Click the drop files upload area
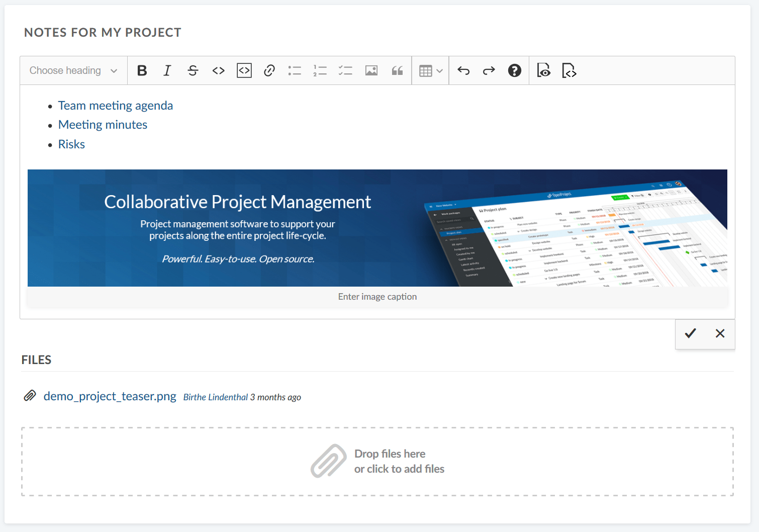The height and width of the screenshot is (532, 759). [x=377, y=462]
